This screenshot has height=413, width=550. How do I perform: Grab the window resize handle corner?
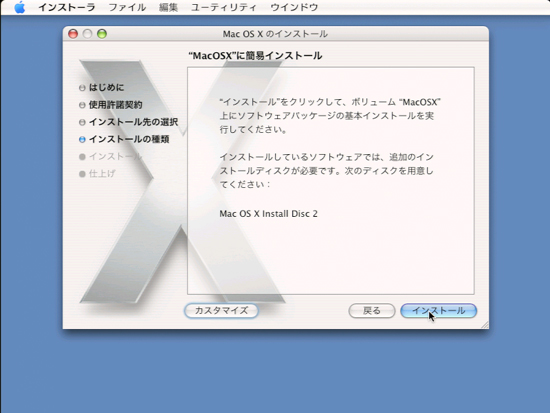click(x=484, y=325)
